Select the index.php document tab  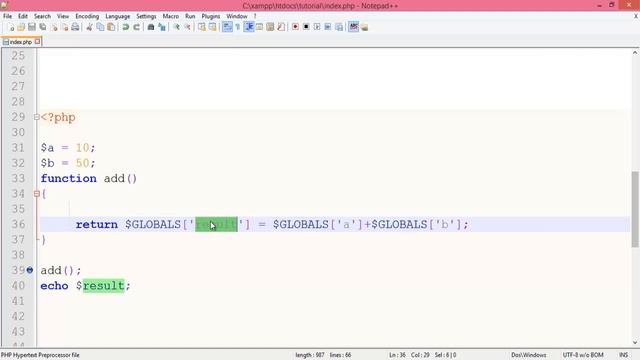click(x=21, y=42)
